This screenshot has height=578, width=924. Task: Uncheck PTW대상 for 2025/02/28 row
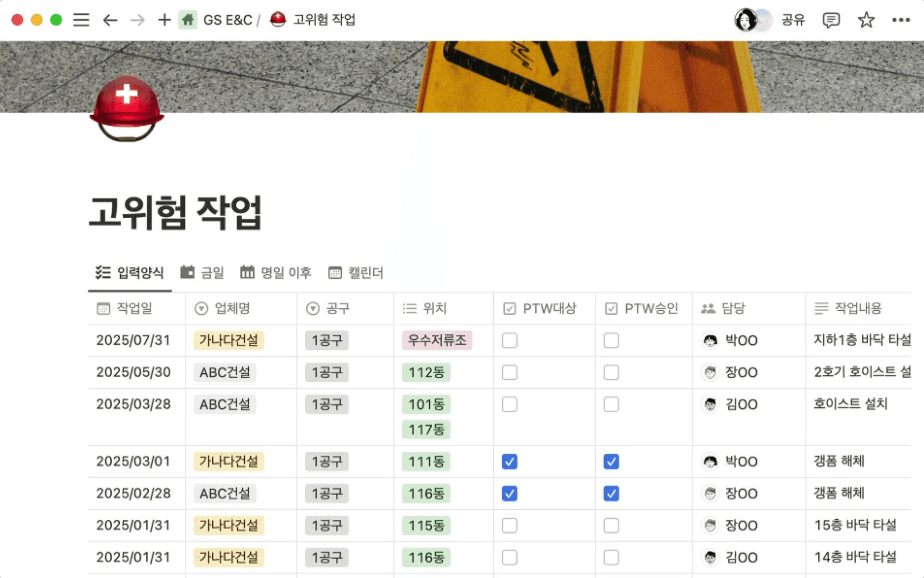[x=509, y=493]
